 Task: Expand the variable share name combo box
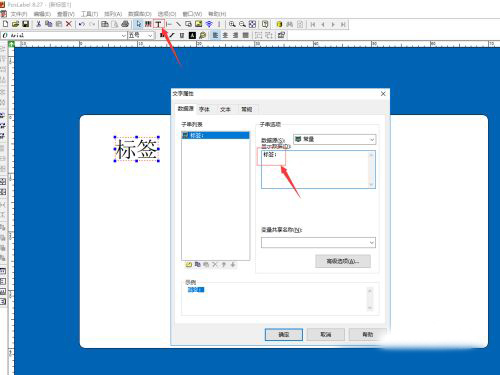318,242
